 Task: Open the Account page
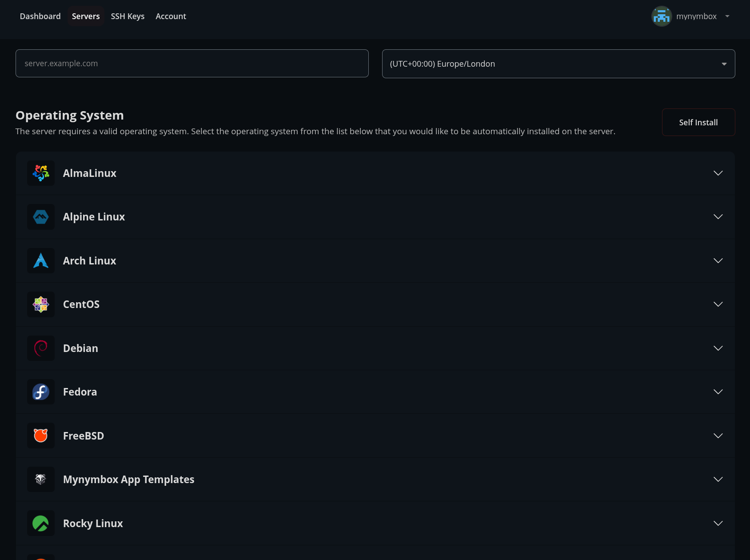point(171,16)
